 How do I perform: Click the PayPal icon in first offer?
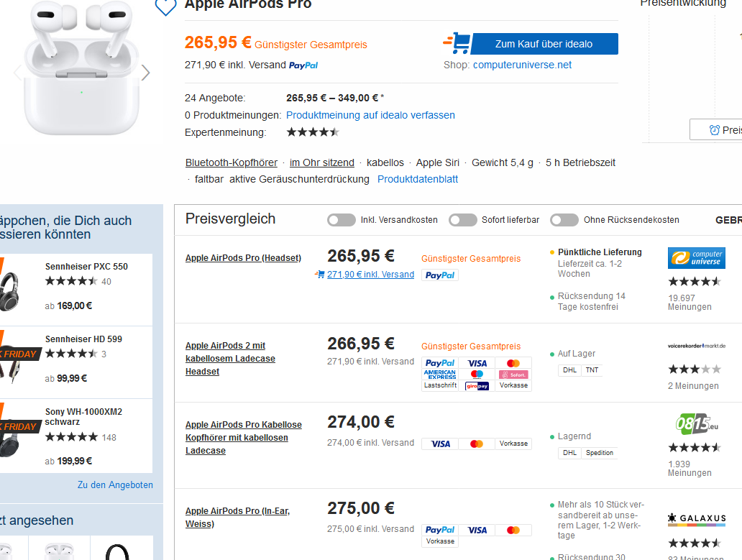[439, 275]
